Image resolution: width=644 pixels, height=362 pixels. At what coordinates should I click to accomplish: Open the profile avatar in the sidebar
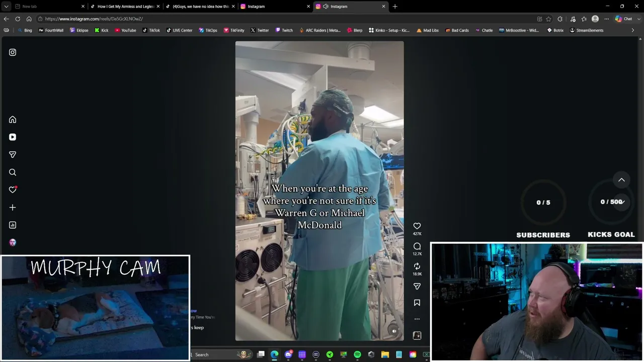13,242
